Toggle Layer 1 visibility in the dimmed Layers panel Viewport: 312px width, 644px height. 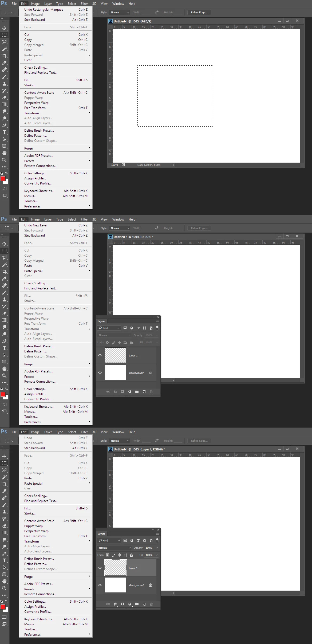coord(100,355)
